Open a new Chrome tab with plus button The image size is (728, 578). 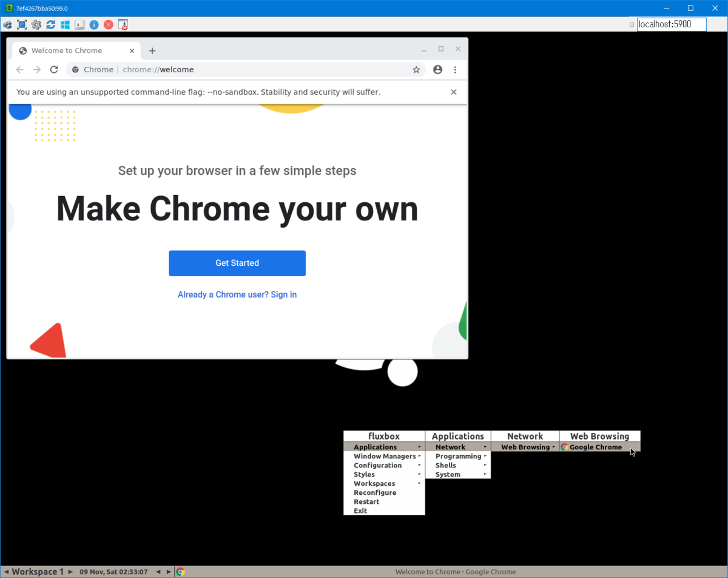point(152,51)
